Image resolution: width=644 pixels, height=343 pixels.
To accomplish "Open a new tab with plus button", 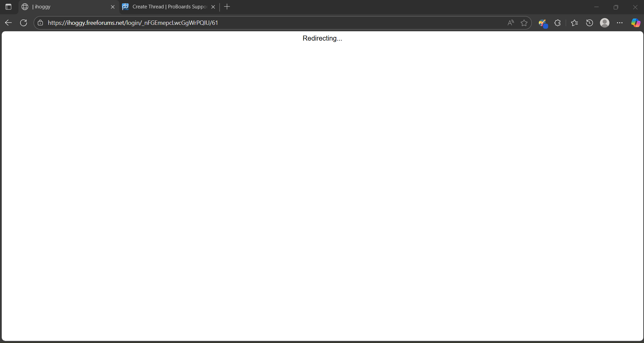I will [227, 7].
